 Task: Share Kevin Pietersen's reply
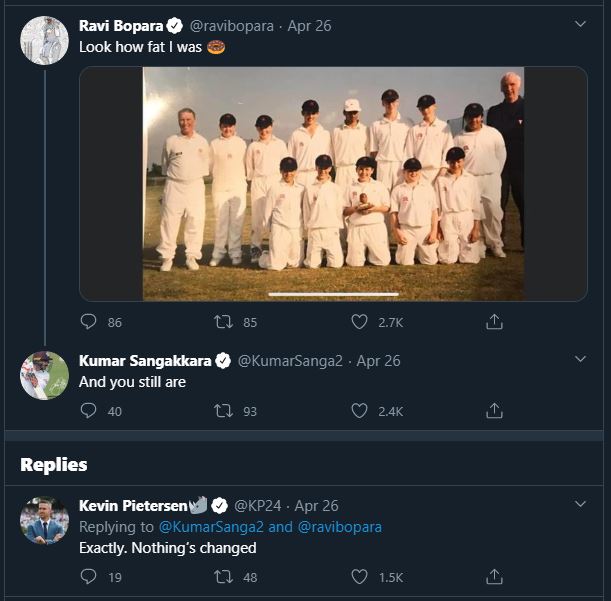[x=494, y=576]
